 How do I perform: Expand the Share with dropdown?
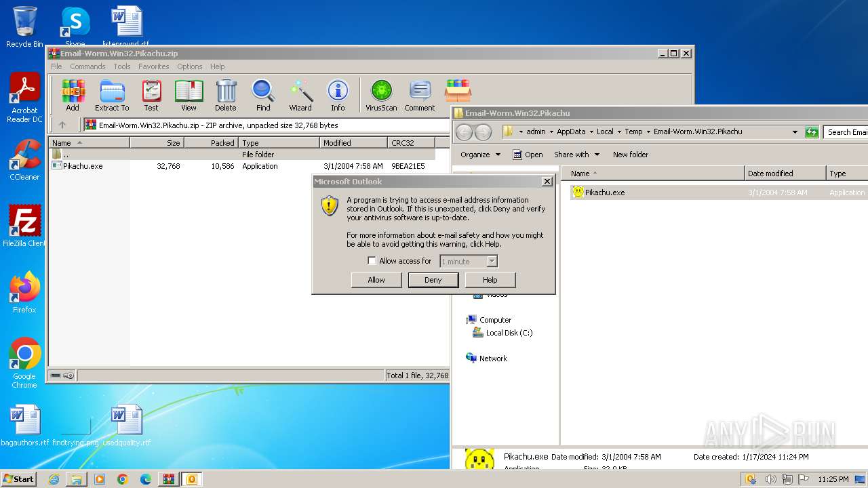tap(576, 155)
